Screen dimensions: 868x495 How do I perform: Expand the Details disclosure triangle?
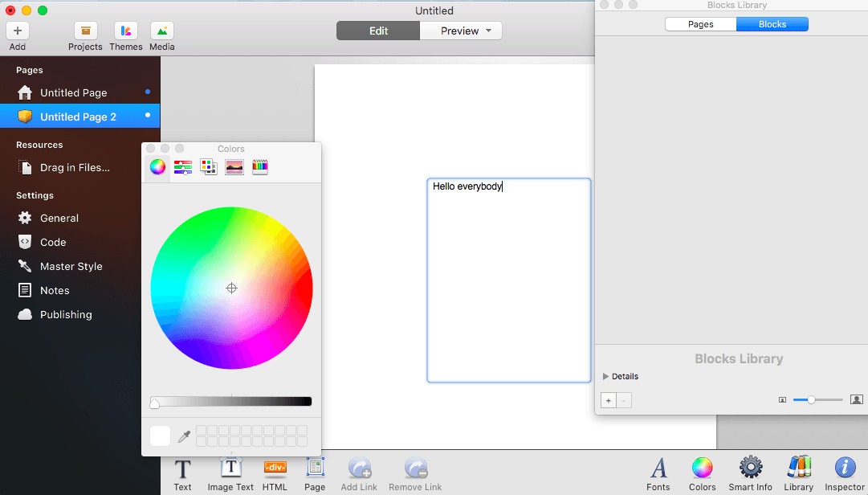click(x=605, y=377)
